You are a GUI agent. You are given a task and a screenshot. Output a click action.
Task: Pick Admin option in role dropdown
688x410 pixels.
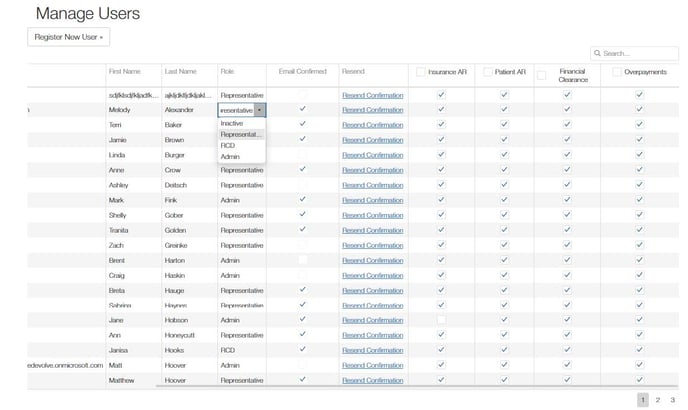coord(230,156)
